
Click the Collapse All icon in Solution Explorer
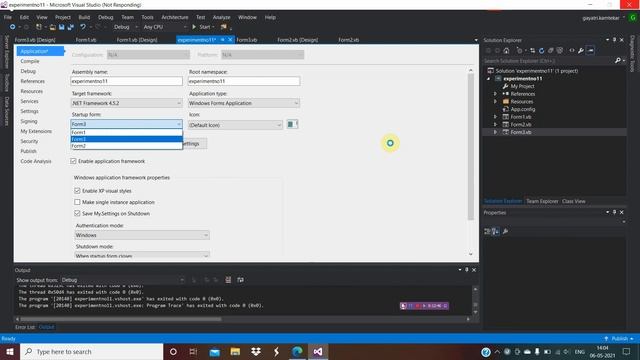click(x=551, y=51)
